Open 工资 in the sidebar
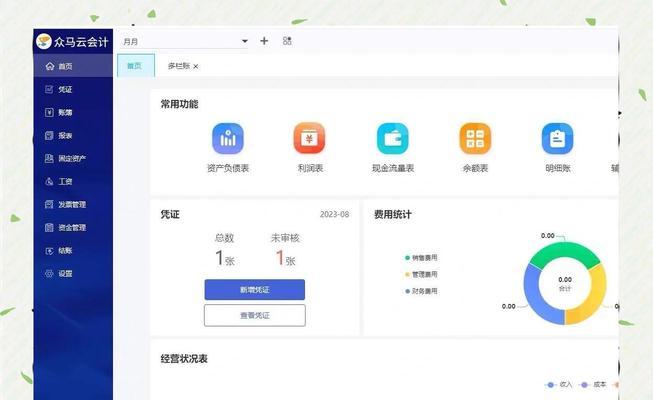This screenshot has height=400, width=653. pyautogui.click(x=73, y=181)
